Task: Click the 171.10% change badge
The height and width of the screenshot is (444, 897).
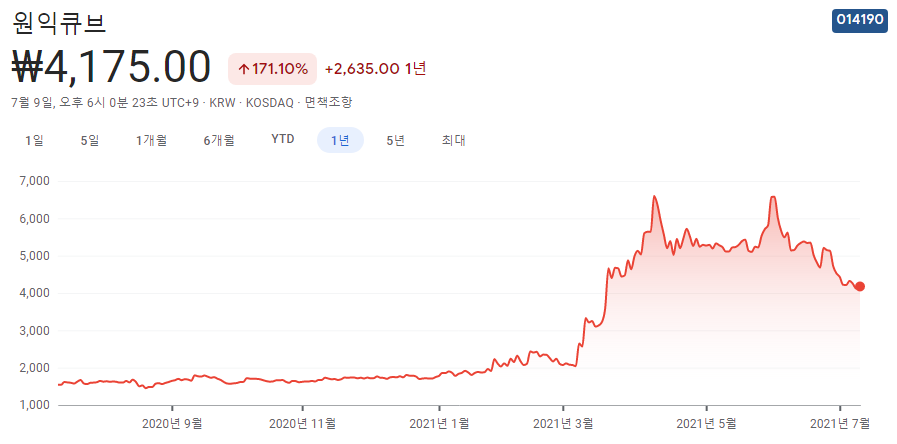Action: click(x=272, y=69)
